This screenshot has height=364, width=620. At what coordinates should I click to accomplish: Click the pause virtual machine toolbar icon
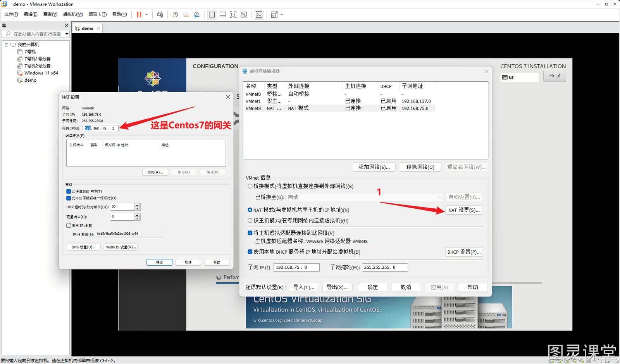pos(139,15)
